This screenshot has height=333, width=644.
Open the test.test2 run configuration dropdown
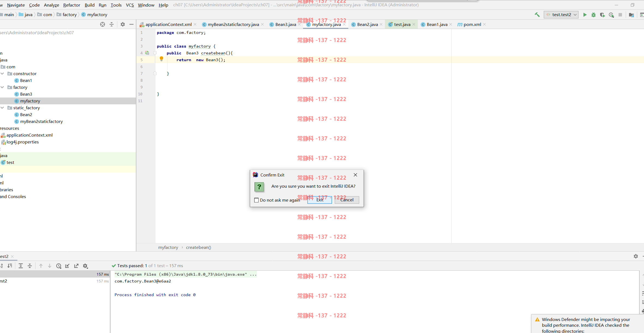tap(561, 15)
